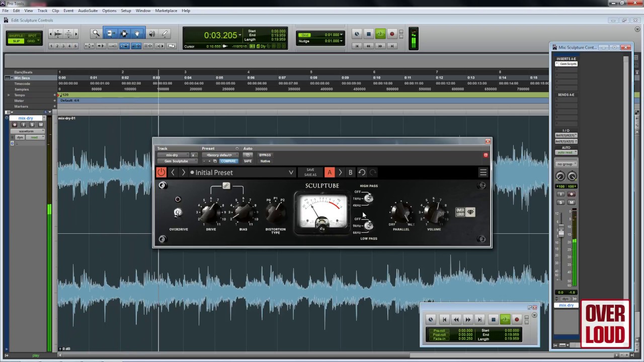Viewport: 644px width, 362px height.
Task: Click Return to Zero in the top transport
Action: pos(357,46)
